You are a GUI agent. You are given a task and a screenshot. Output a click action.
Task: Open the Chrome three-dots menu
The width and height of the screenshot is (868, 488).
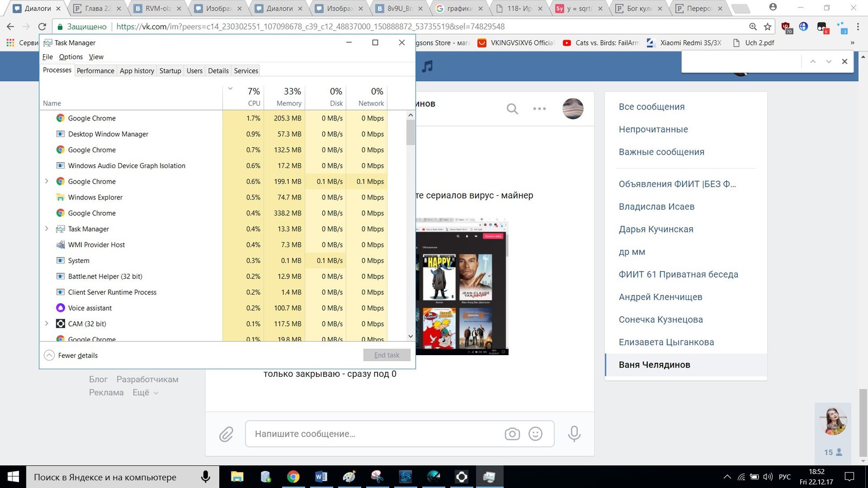tap(858, 26)
